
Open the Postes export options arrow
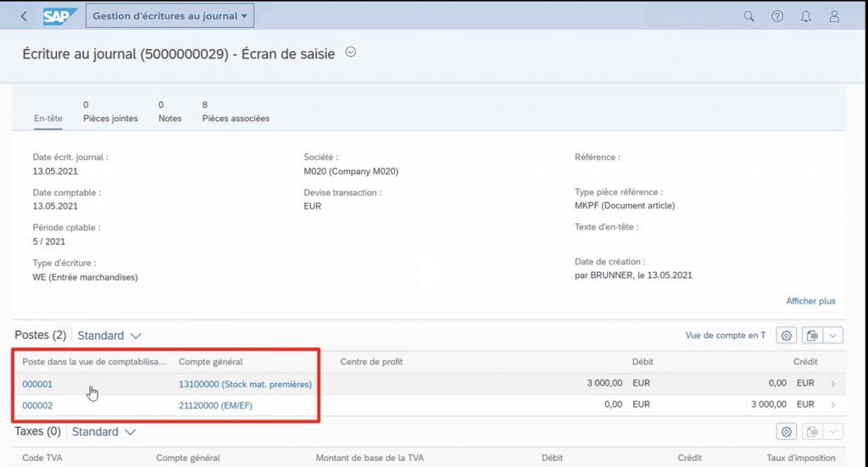coord(833,336)
